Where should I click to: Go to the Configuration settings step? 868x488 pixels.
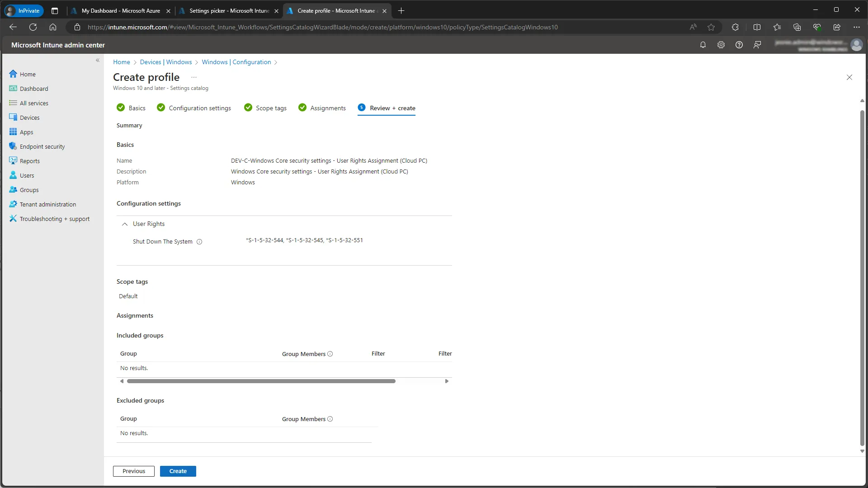tap(194, 108)
